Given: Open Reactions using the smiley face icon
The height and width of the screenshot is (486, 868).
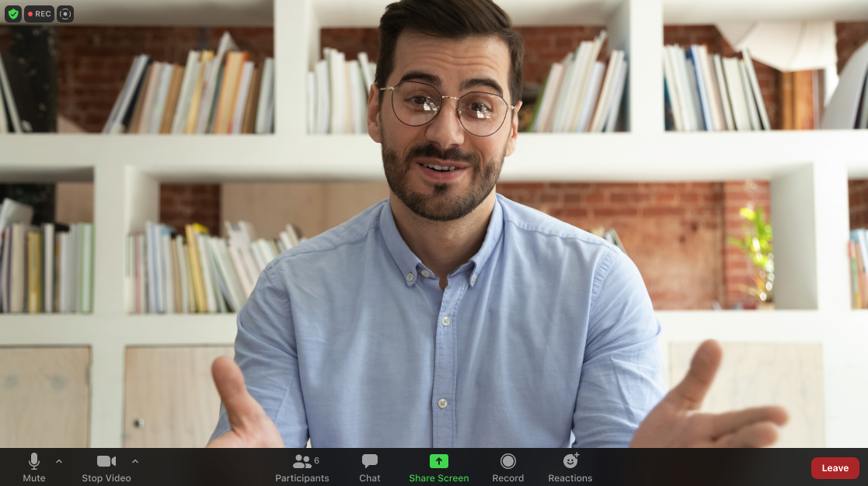Looking at the screenshot, I should [570, 461].
